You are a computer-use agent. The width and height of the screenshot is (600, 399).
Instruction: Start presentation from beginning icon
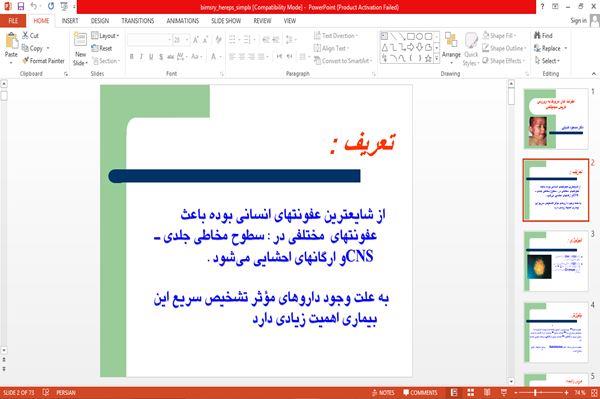coord(64,6)
